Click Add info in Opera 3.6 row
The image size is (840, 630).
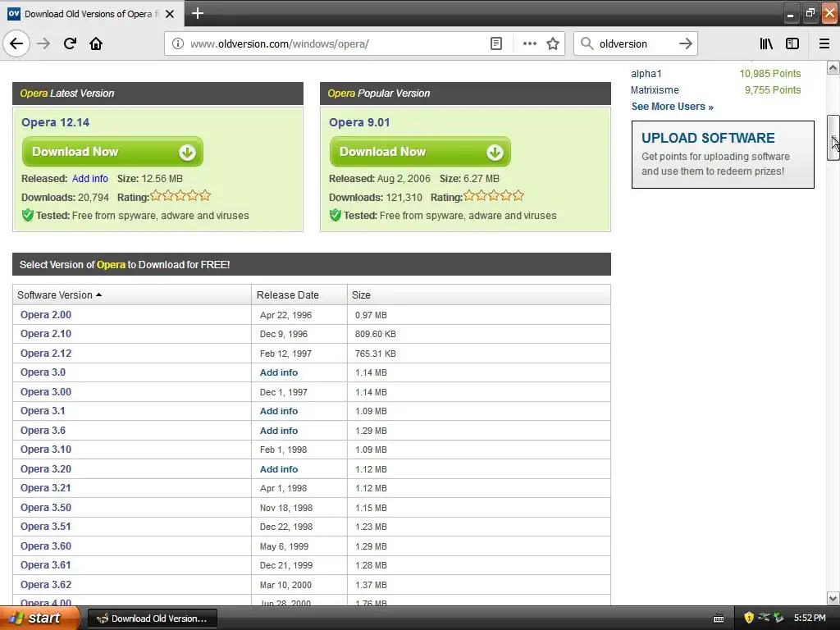[x=279, y=430]
